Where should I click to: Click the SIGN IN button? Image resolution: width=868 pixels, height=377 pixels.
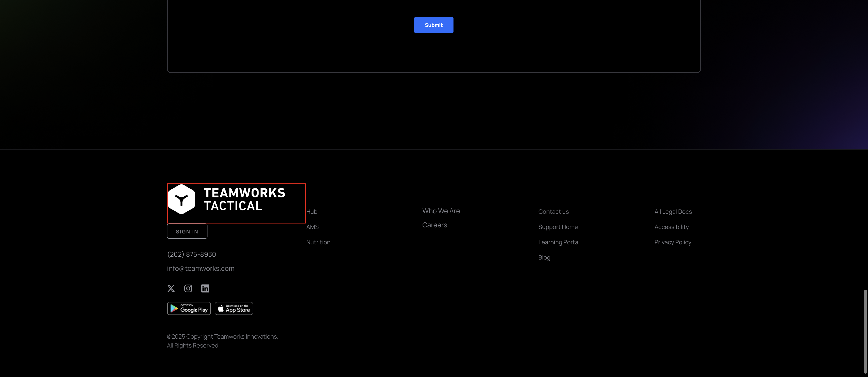tap(187, 231)
